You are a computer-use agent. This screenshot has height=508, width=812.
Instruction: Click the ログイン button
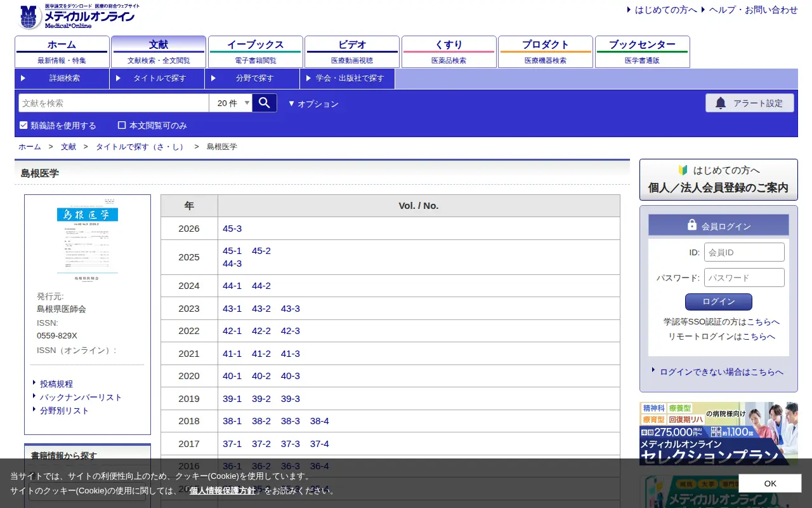click(x=719, y=302)
